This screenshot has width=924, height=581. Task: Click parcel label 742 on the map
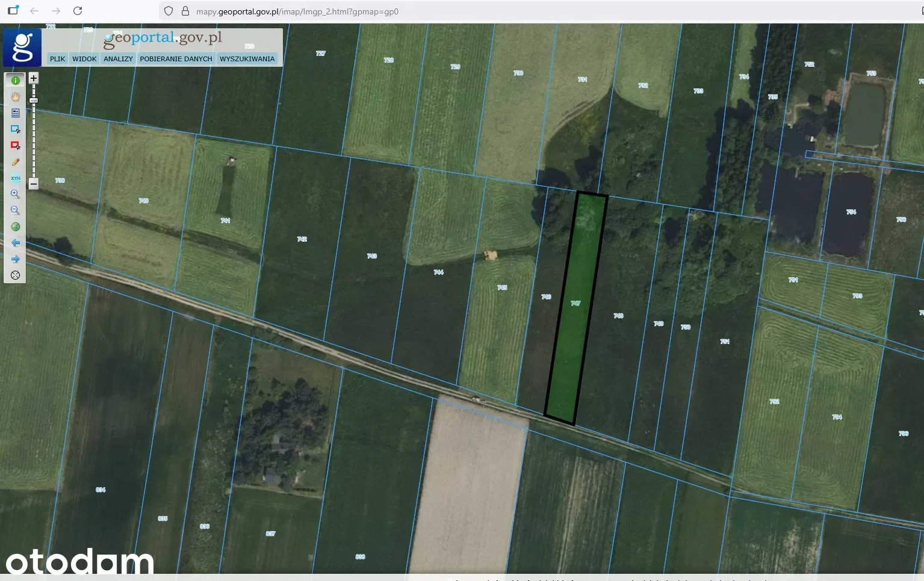point(302,239)
